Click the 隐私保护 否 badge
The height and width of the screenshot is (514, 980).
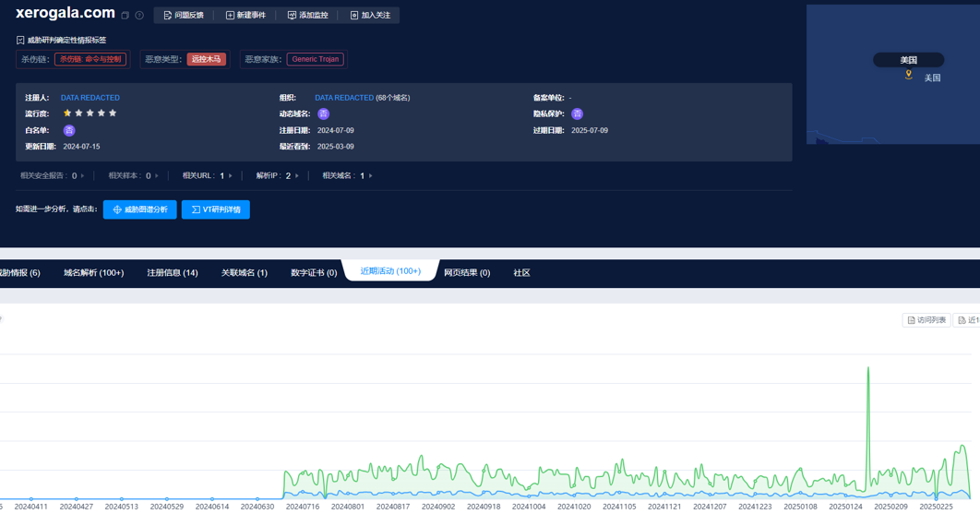click(577, 114)
